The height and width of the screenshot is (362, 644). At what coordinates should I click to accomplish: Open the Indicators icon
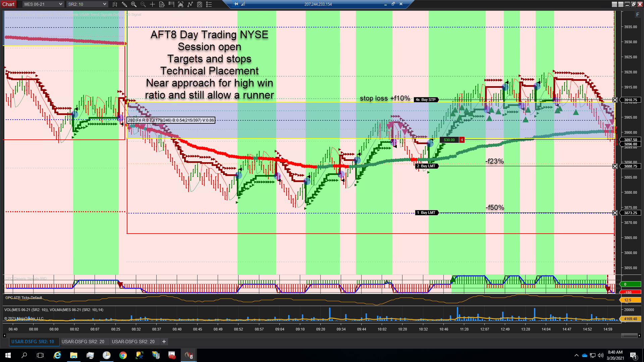click(x=190, y=4)
